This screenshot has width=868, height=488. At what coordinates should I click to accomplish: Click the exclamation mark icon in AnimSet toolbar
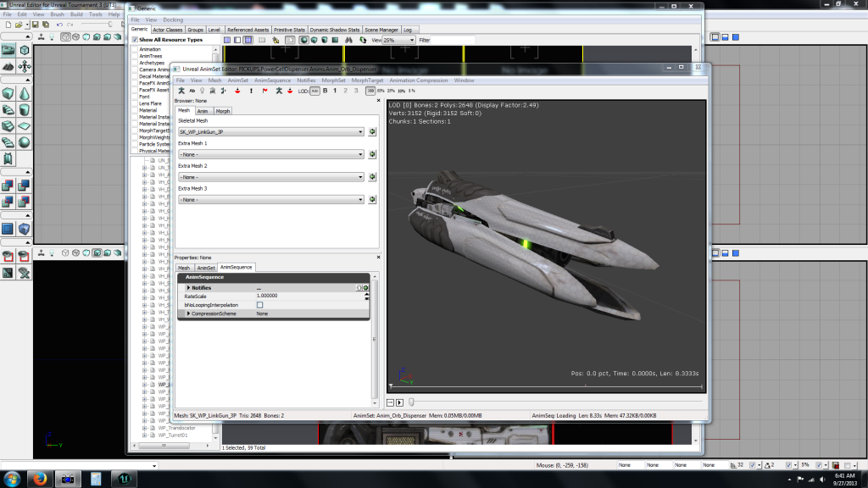point(251,91)
